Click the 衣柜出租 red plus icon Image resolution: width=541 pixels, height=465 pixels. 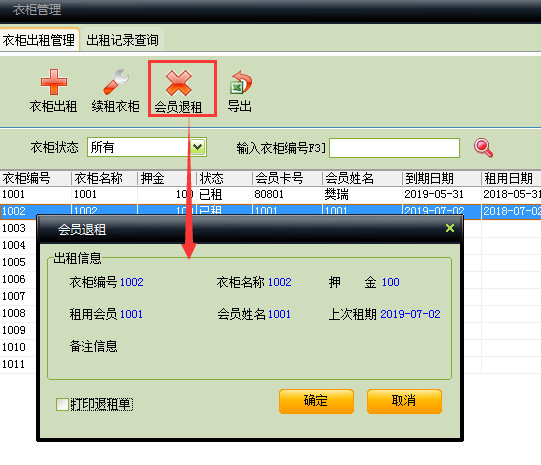(x=53, y=82)
